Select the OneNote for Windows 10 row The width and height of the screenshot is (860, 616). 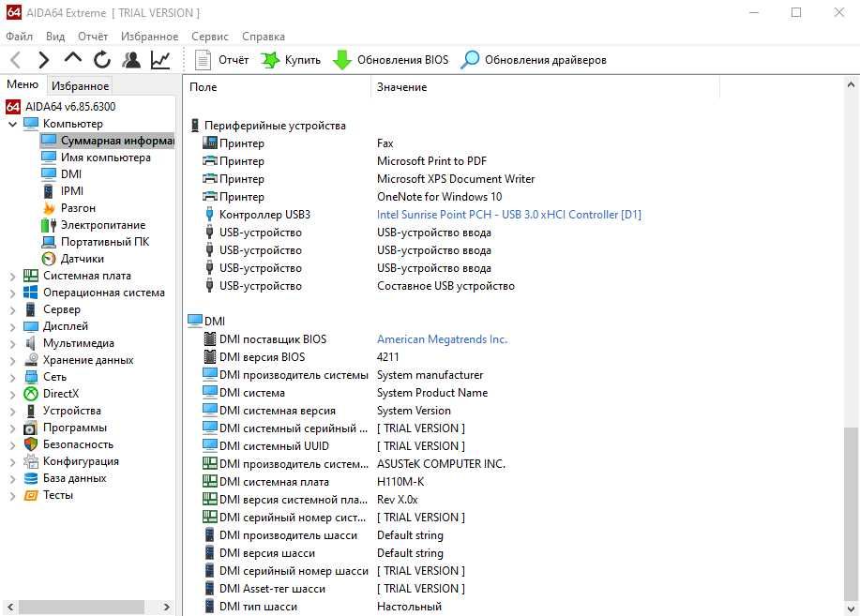tap(439, 197)
